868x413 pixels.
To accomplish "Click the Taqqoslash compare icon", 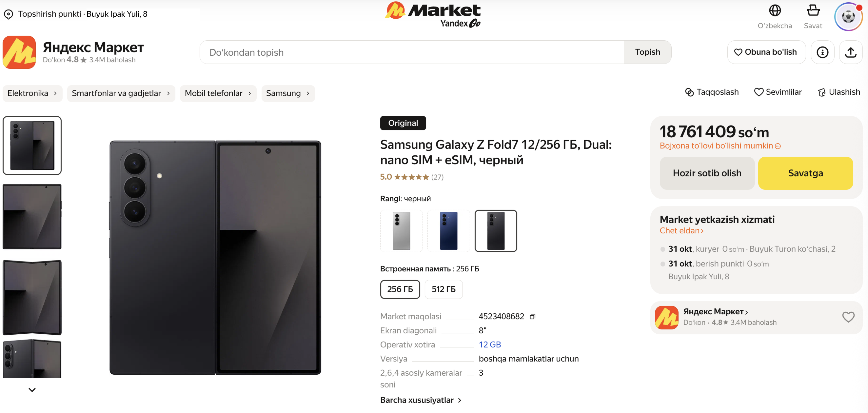I will [689, 92].
